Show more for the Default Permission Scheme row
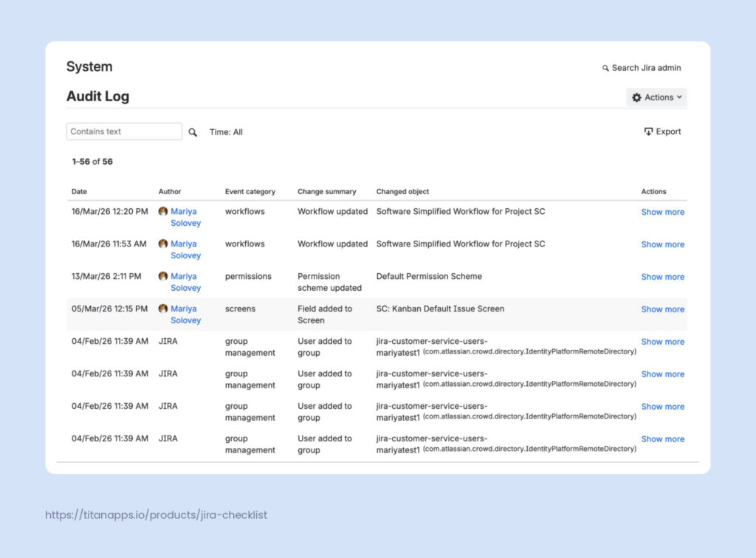The image size is (756, 558). (662, 277)
